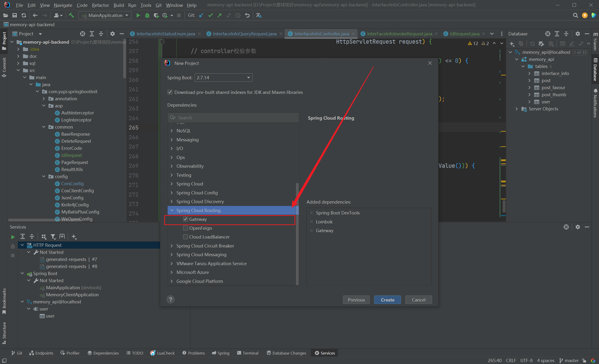This screenshot has width=599, height=364.
Task: Click the run icon in Services panel
Action: [x=13, y=237]
